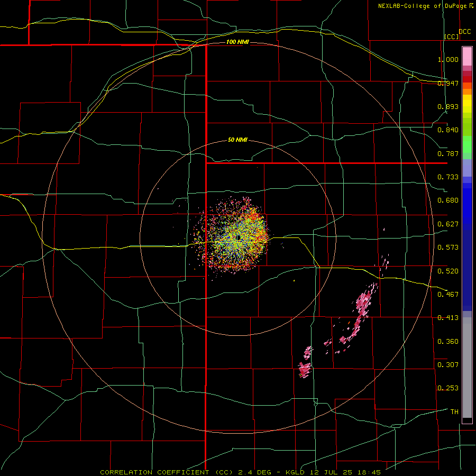The height and width of the screenshot is (476, 476).
Task: Select the 0.413 scale value
Action: coord(448,318)
